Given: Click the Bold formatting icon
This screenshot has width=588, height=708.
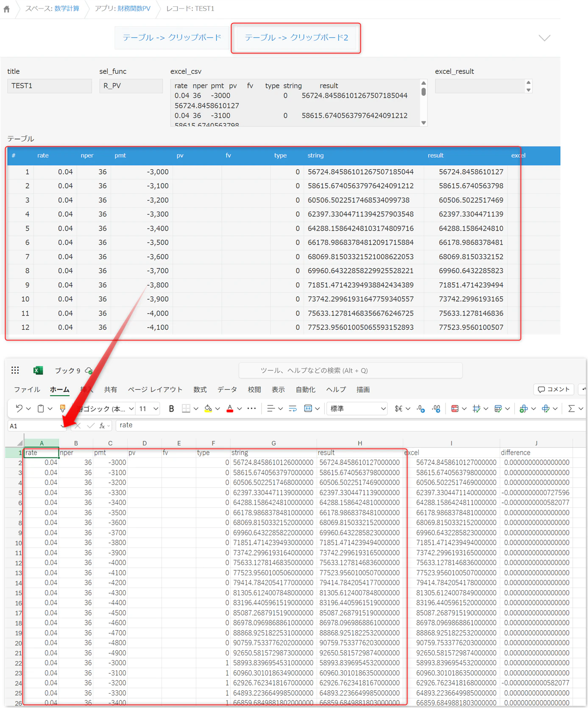Looking at the screenshot, I should click(171, 409).
